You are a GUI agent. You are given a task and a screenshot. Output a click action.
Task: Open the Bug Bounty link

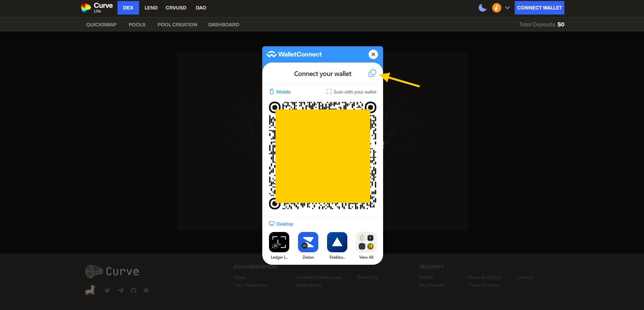(432, 285)
